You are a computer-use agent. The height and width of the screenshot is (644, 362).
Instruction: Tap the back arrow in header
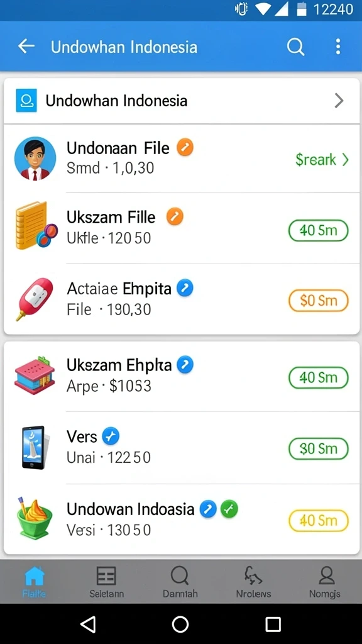26,47
